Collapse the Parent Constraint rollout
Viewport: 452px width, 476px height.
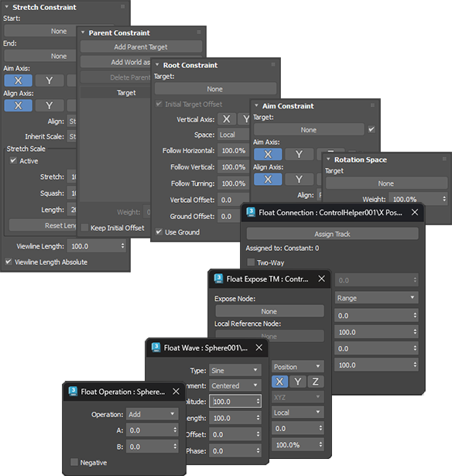(83, 33)
